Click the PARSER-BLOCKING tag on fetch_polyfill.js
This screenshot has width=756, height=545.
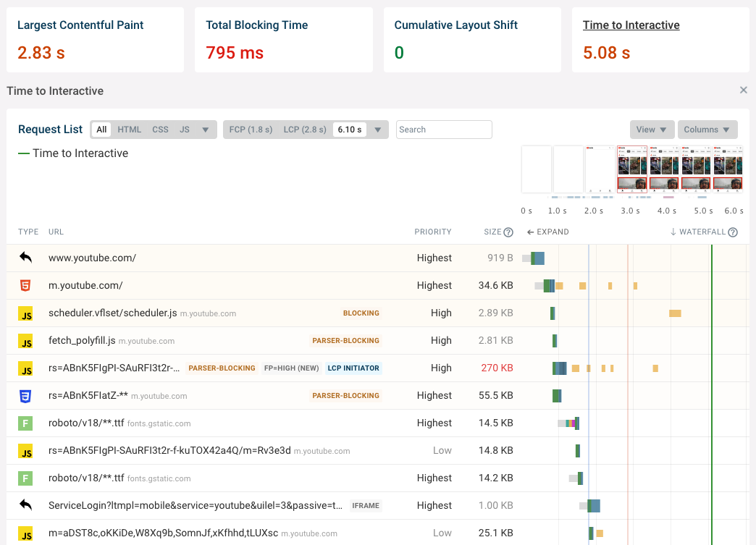tap(345, 341)
